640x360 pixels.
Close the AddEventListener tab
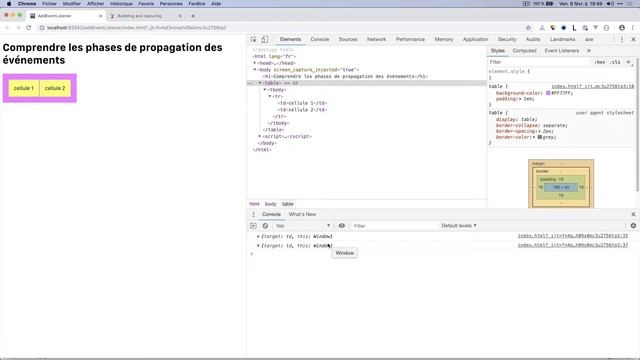(100, 16)
